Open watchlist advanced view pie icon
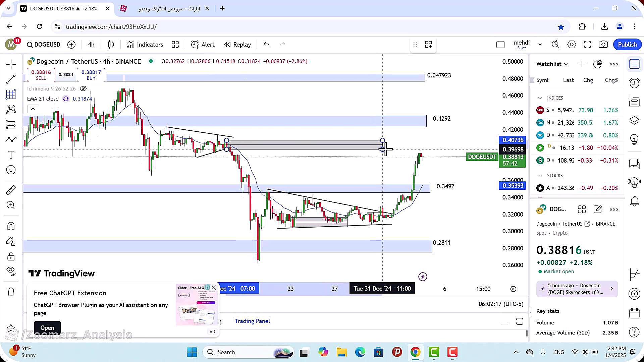Screen dimensions: 644x362 tap(598, 64)
